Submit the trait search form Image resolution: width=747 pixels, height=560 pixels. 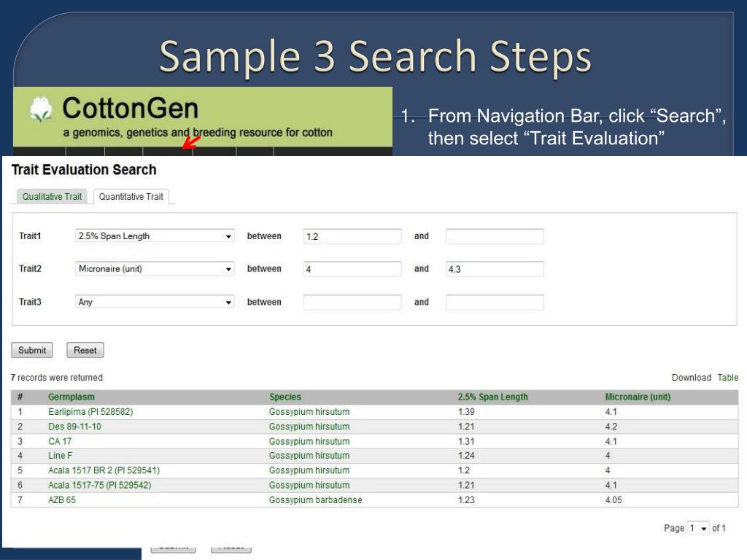tap(32, 350)
